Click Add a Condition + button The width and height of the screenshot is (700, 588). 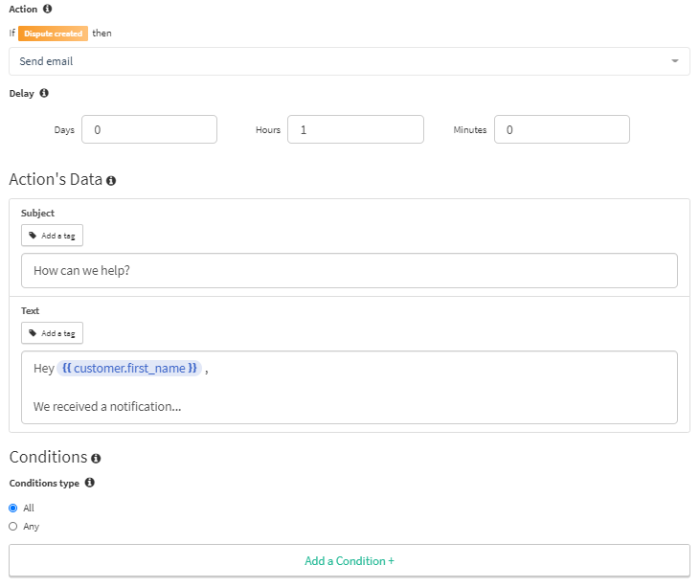point(350,560)
